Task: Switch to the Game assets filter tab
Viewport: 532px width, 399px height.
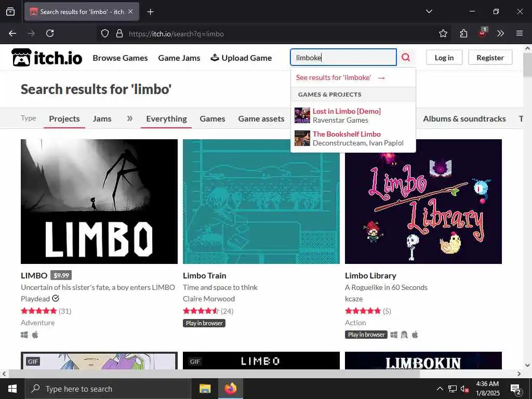Action: [261, 119]
